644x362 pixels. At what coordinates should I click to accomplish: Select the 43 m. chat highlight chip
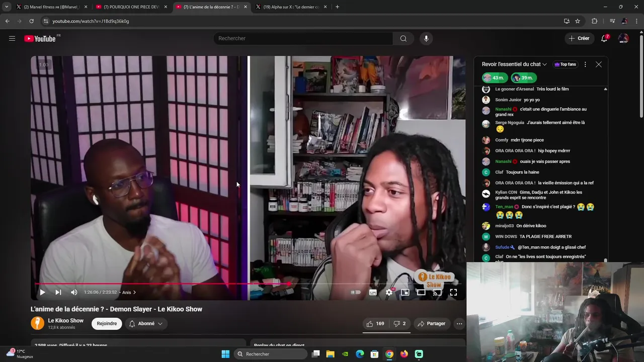point(495,78)
